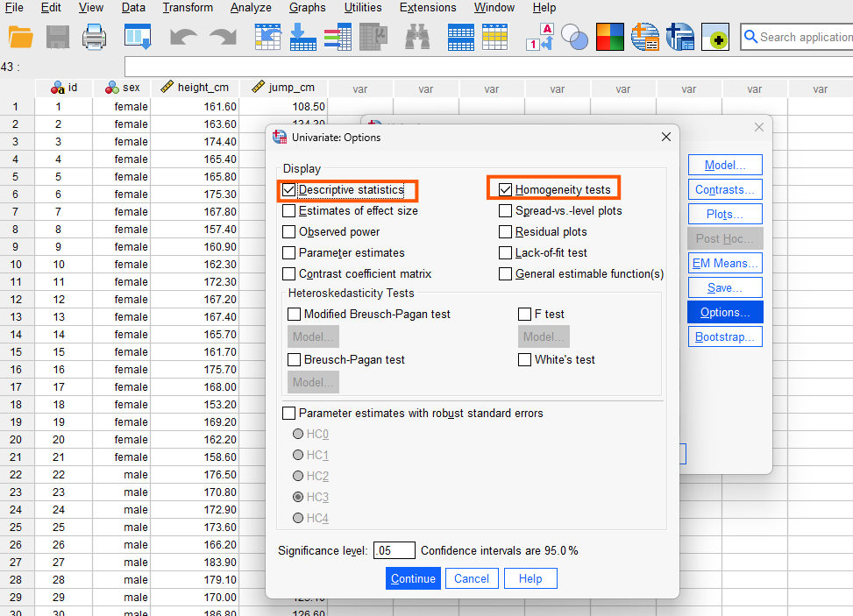
Task: Click the Recall recently used dialogs icon
Action: pyautogui.click(x=138, y=37)
